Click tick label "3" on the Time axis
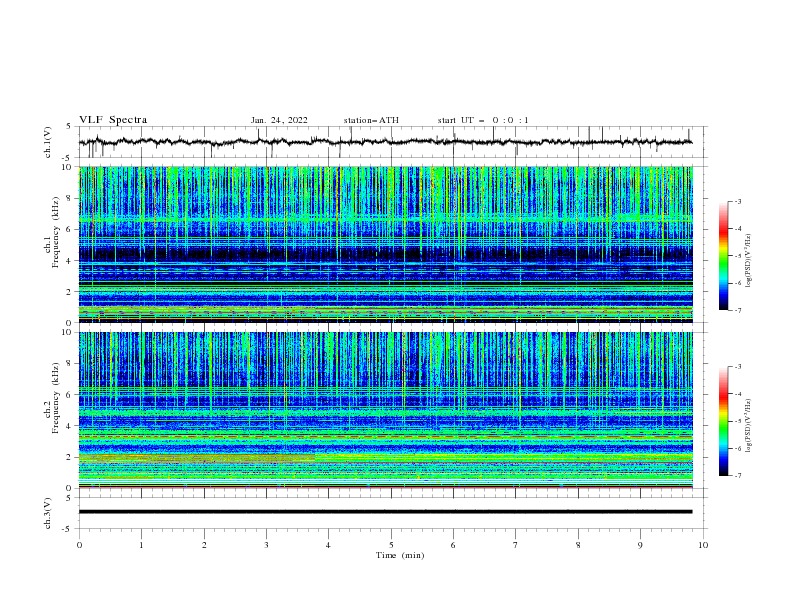 (266, 545)
